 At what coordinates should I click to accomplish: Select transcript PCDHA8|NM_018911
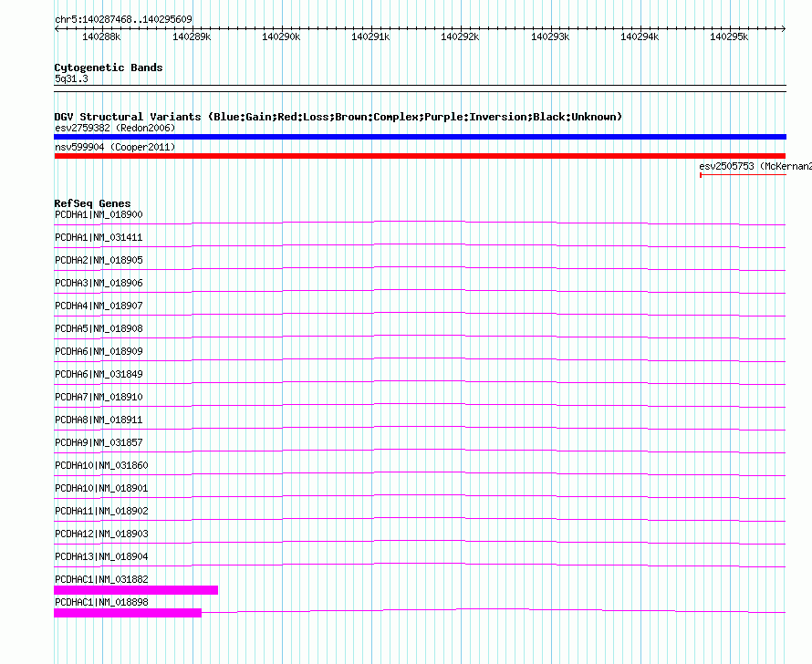tap(99, 420)
